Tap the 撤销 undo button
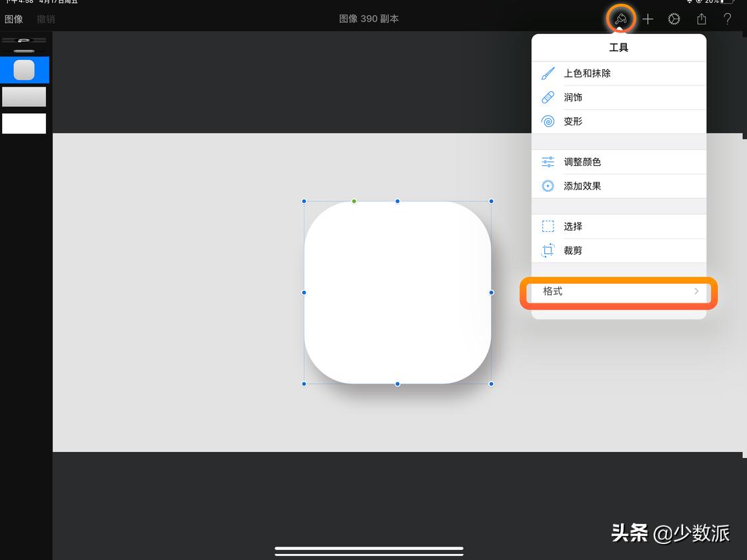The image size is (747, 560). tap(46, 19)
